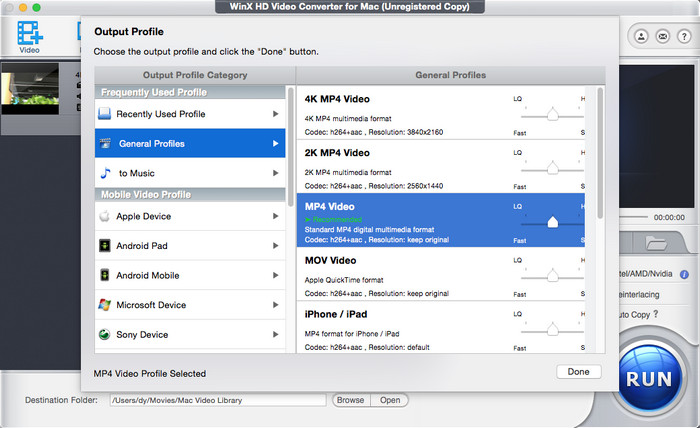The image size is (700, 428).
Task: Click 'MP4 Video Profile Selected' status text
Action: (x=150, y=374)
